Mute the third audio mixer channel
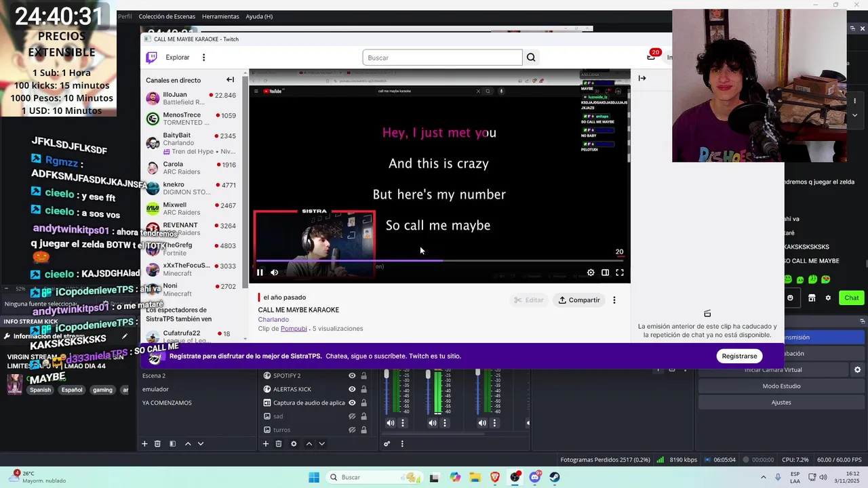This screenshot has height=488, width=868. pos(482,423)
